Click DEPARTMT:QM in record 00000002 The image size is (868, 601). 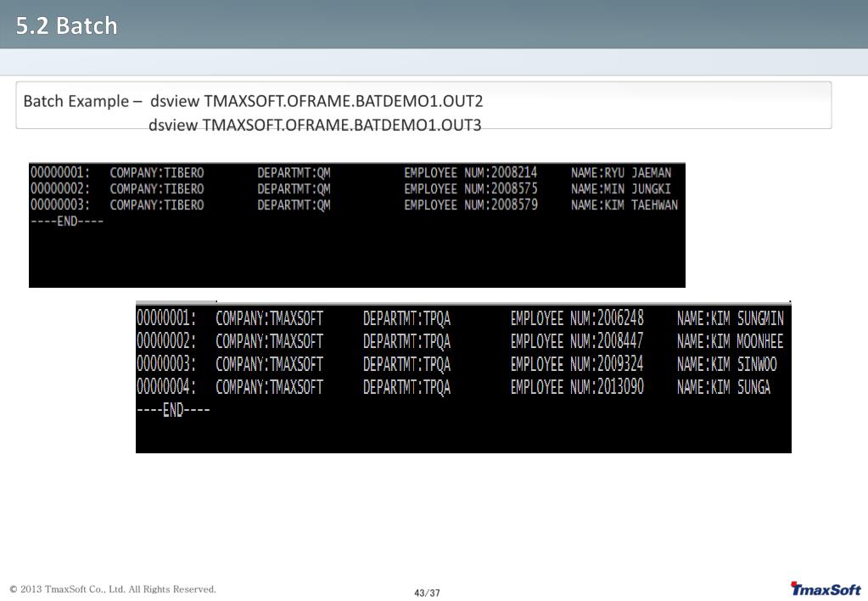(294, 189)
